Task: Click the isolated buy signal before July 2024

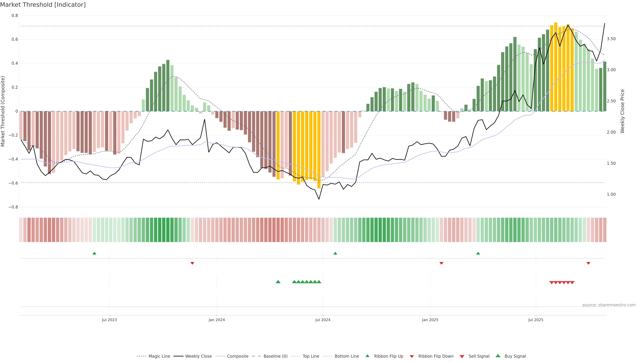Action: coord(278,282)
